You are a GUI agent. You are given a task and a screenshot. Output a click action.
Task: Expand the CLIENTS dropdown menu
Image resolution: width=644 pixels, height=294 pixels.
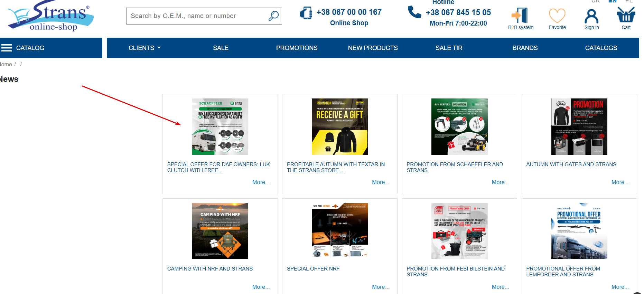pos(144,48)
